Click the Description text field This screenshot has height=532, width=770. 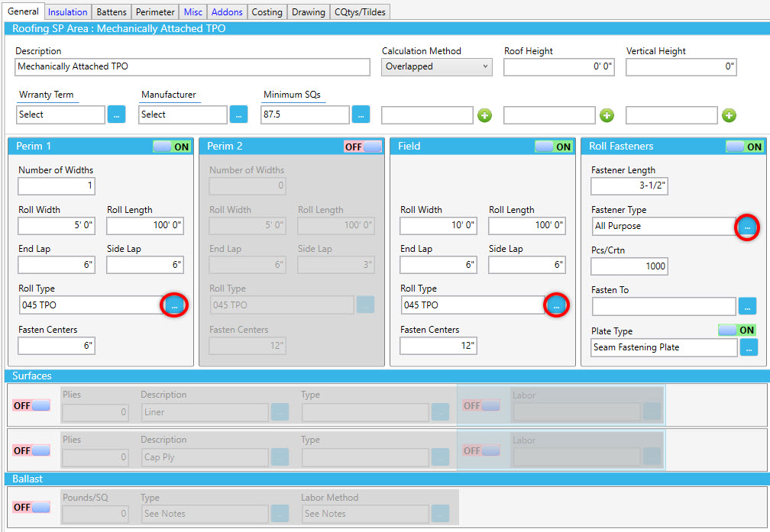tap(192, 67)
